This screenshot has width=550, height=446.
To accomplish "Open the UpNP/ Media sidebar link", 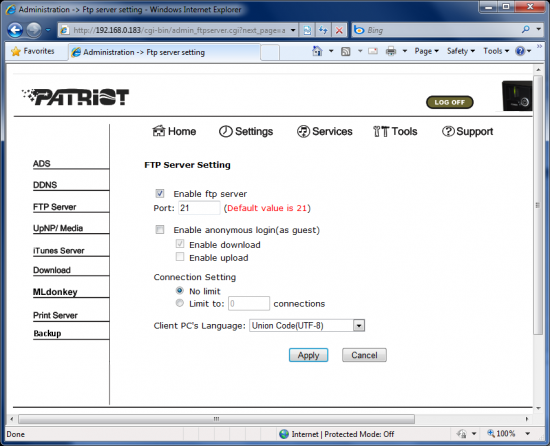I will pos(58,228).
